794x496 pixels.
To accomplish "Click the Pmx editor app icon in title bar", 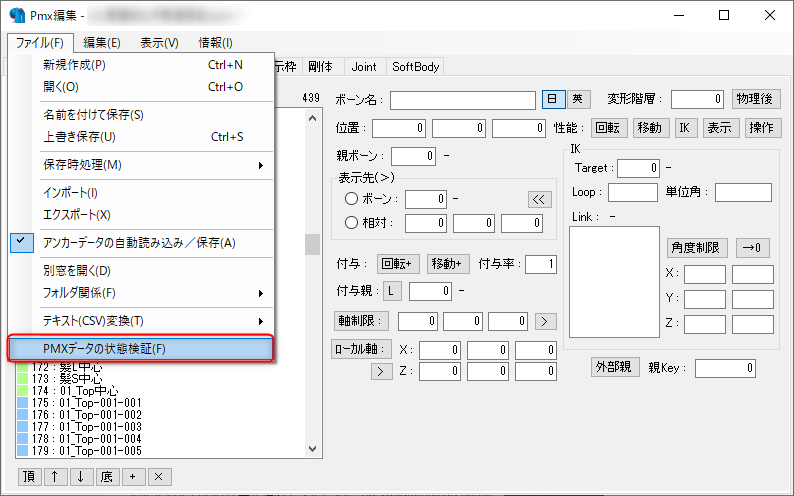I will point(17,15).
